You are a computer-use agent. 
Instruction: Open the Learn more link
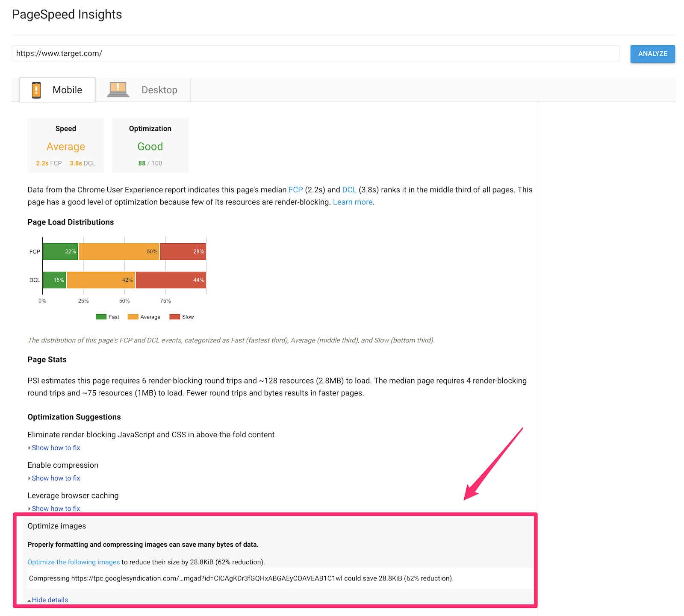[352, 202]
